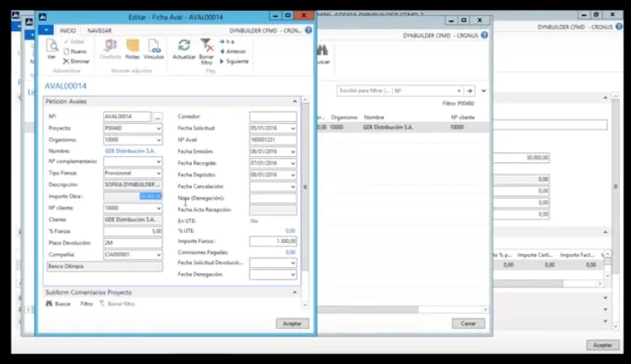Click the En UTE No value

254,221
